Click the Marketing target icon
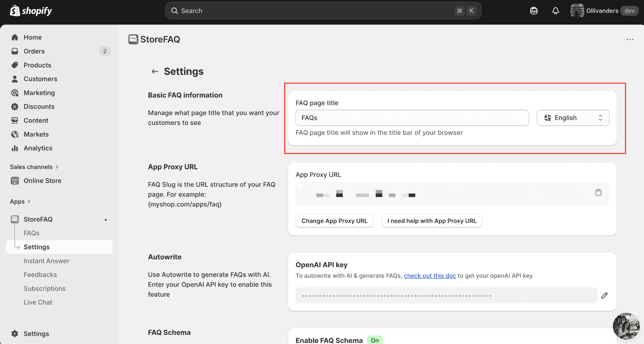The image size is (644, 344). (x=15, y=93)
